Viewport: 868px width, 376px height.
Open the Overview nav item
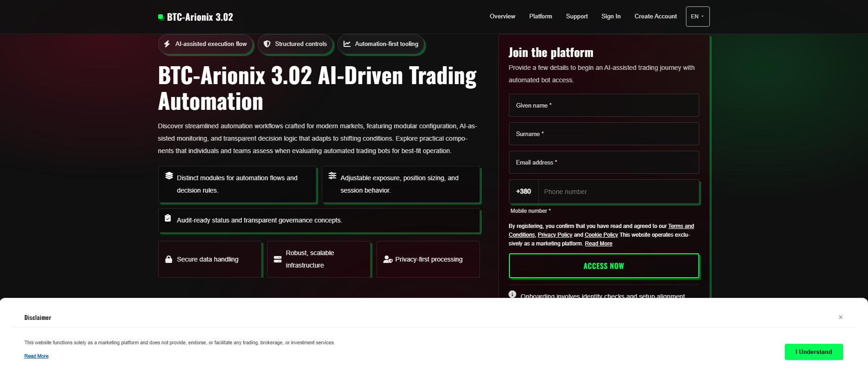tap(503, 17)
